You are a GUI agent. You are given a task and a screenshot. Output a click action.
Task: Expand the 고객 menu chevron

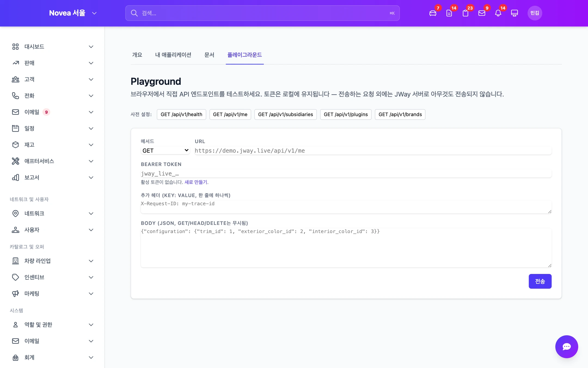[x=91, y=79]
